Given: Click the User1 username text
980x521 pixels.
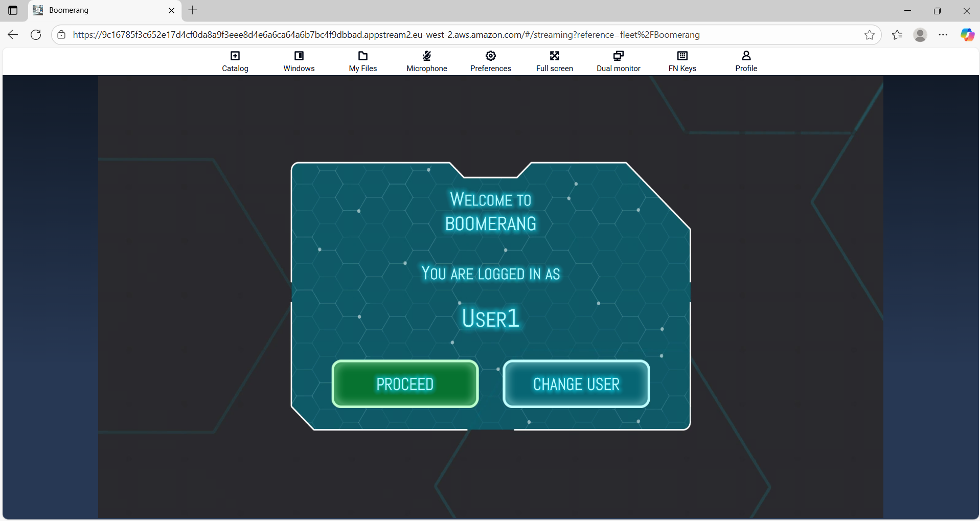Looking at the screenshot, I should coord(491,318).
